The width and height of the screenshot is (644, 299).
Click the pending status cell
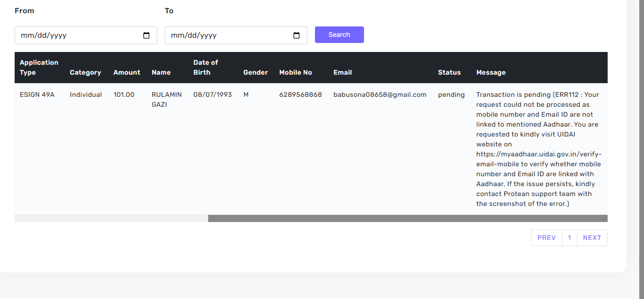tap(451, 95)
